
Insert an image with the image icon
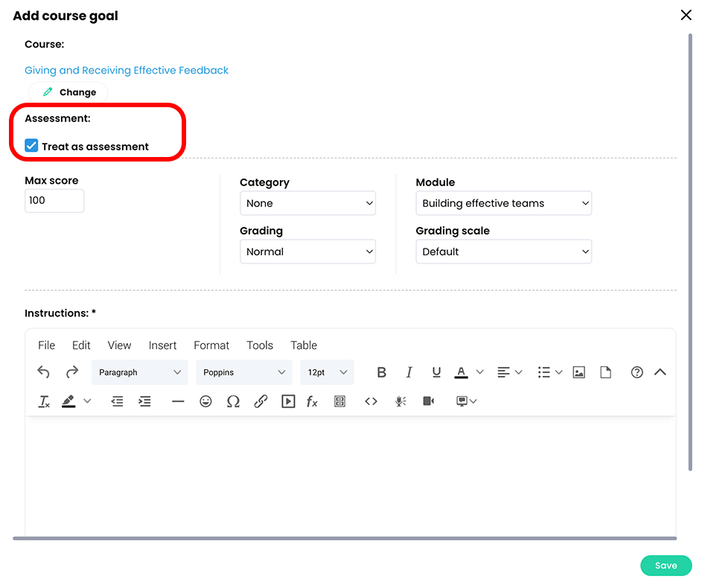pyautogui.click(x=578, y=372)
